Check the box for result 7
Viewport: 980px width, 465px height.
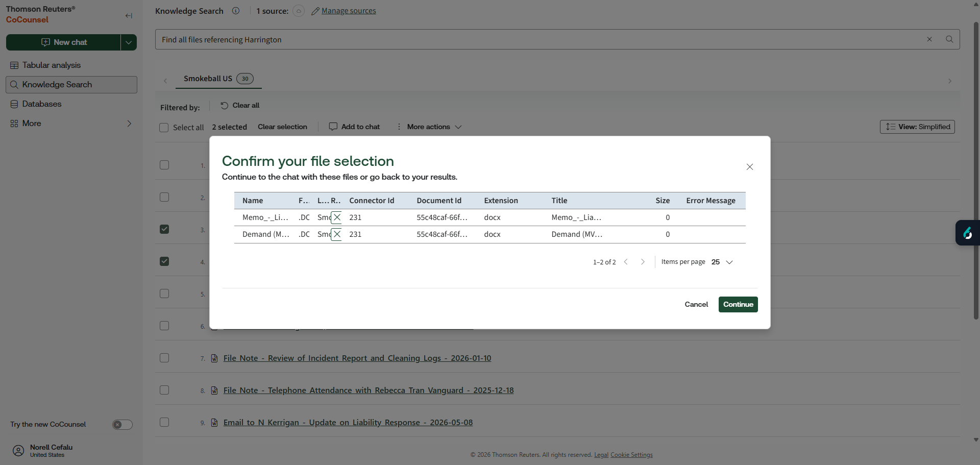click(164, 358)
